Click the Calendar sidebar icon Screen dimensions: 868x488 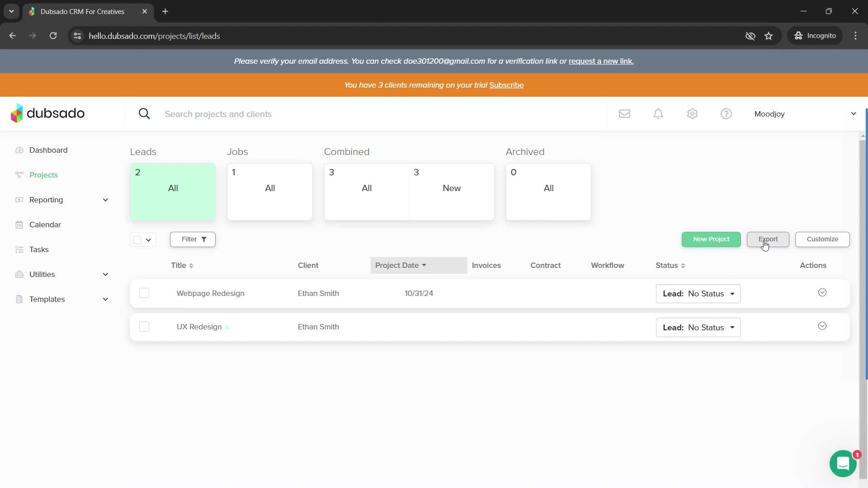point(19,225)
